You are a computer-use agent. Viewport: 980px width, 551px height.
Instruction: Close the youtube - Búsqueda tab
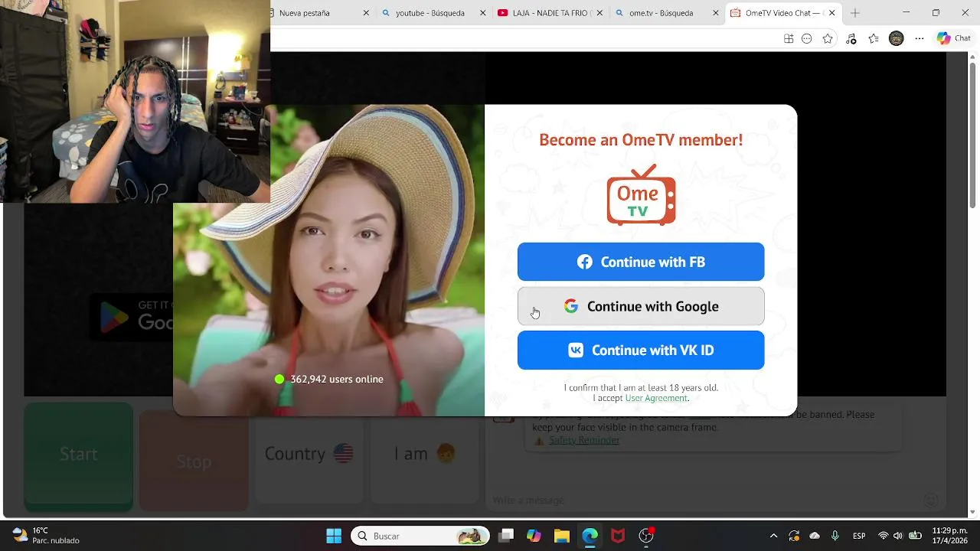482,13
